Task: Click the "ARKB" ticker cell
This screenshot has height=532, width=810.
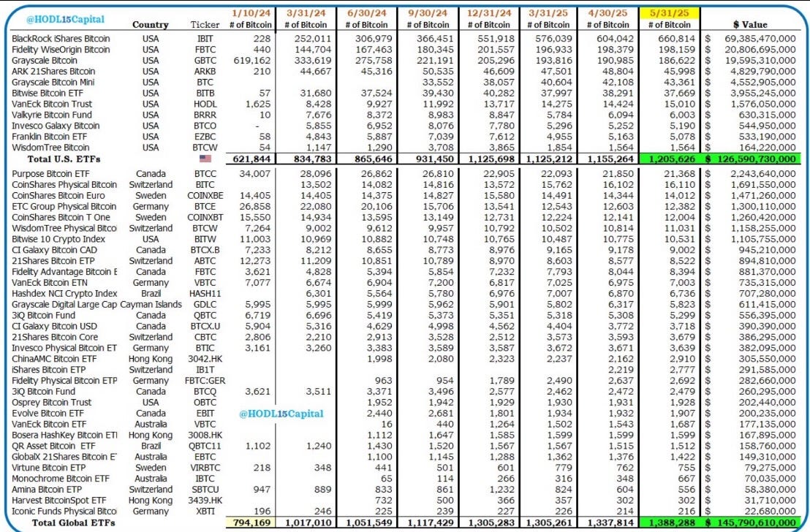Action: [x=205, y=72]
